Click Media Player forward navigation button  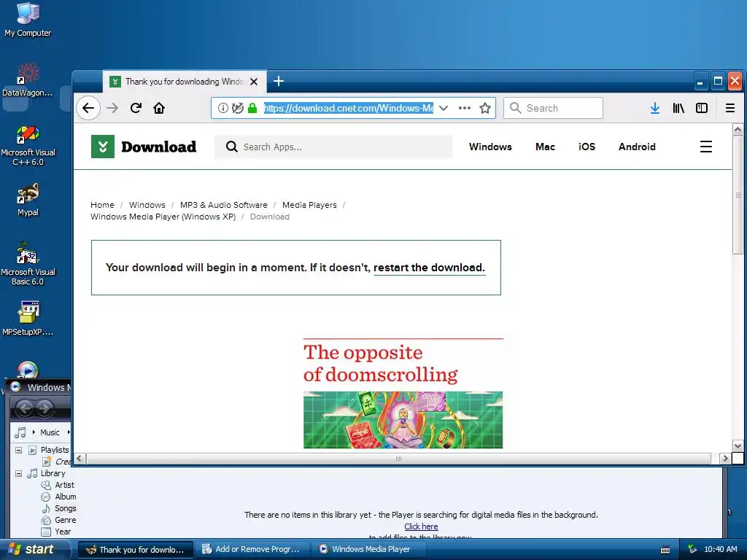click(x=44, y=408)
